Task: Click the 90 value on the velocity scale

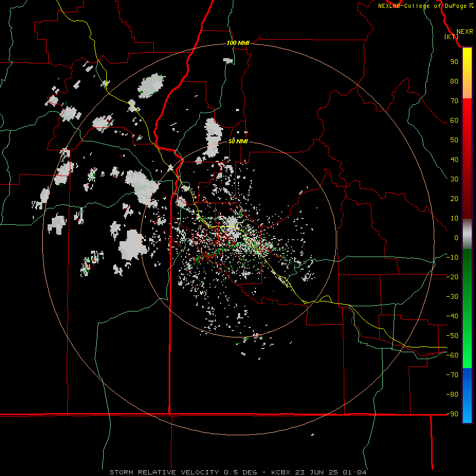Action: pyautogui.click(x=454, y=62)
